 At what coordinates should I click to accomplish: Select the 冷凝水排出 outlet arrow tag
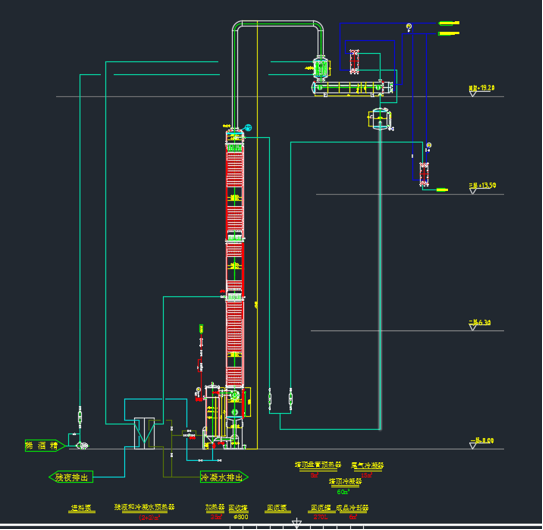224,477
